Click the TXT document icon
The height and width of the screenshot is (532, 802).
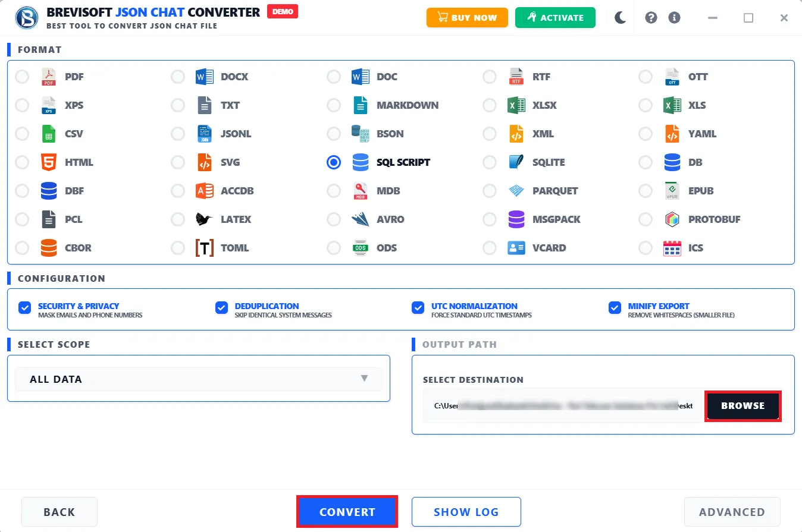205,105
